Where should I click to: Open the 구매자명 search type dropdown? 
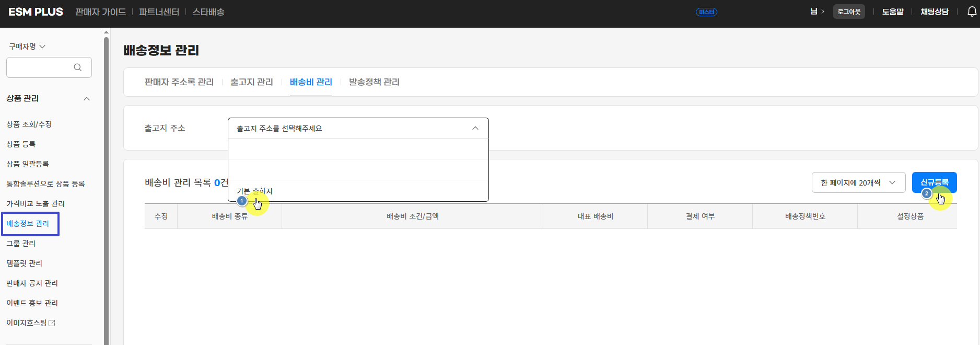(27, 47)
